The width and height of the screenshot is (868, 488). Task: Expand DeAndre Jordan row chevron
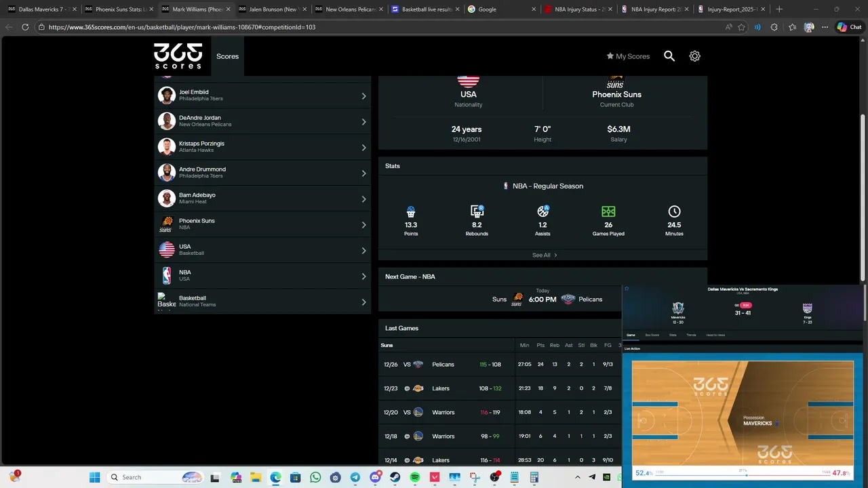tap(363, 121)
